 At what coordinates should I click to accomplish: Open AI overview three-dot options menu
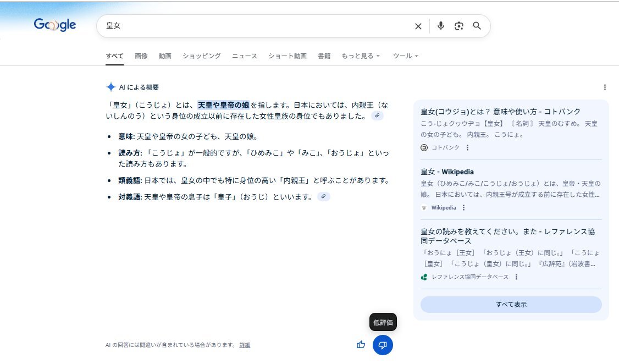coord(605,87)
